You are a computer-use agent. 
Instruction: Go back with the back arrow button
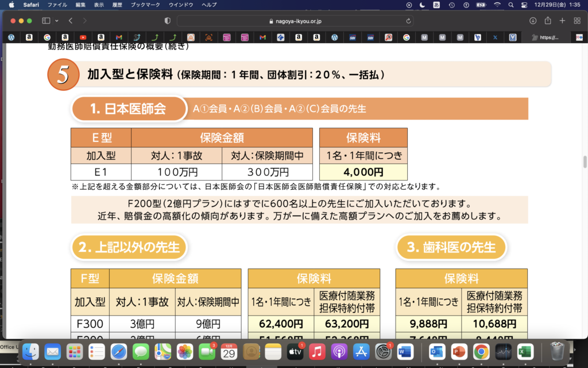click(x=70, y=21)
